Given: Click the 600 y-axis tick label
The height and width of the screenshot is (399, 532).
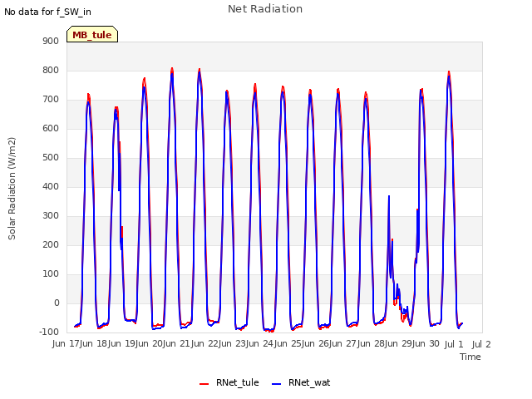Looking at the screenshot, I should click(x=51, y=129).
